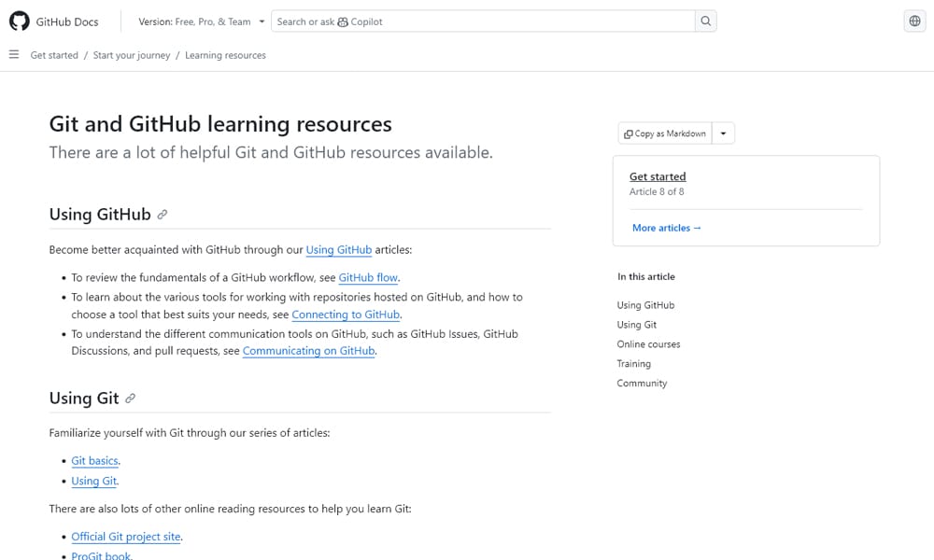
Task: Go to Get started breadcrumb
Action: (x=54, y=55)
